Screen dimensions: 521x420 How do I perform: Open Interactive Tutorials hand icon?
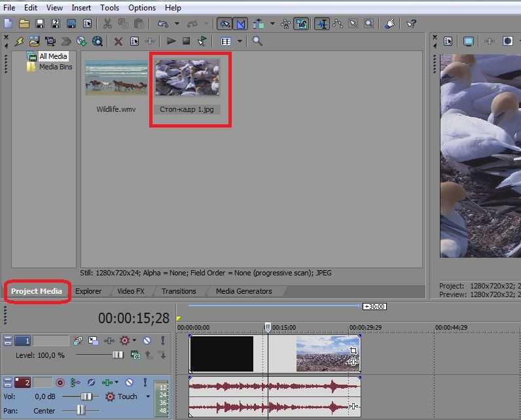[x=389, y=24]
